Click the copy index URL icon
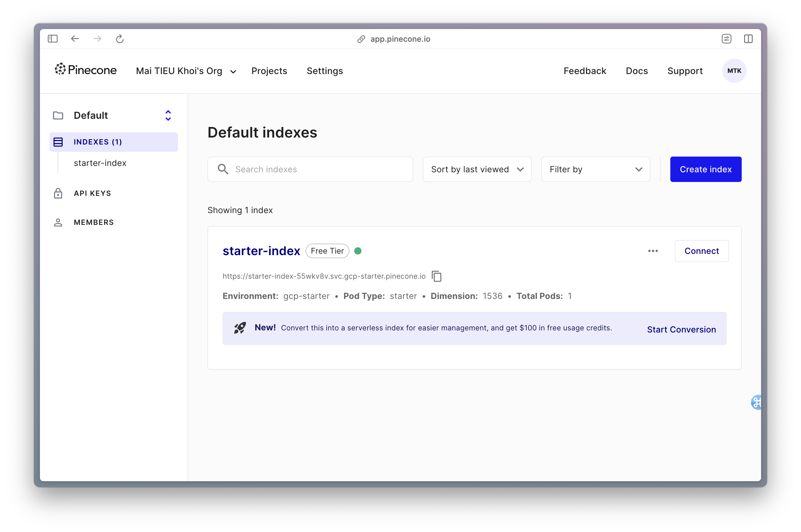801x532 pixels. point(436,276)
